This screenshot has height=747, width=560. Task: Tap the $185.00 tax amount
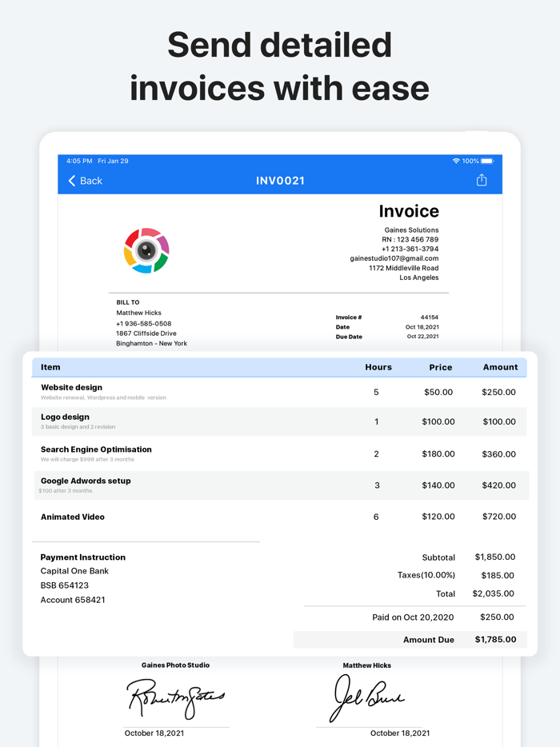498,576
